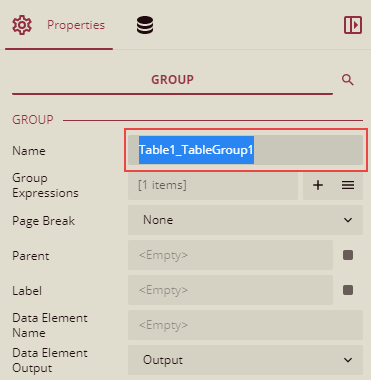Click the Data Element Name field
Viewport: 371px width, 380px height.
[245, 325]
